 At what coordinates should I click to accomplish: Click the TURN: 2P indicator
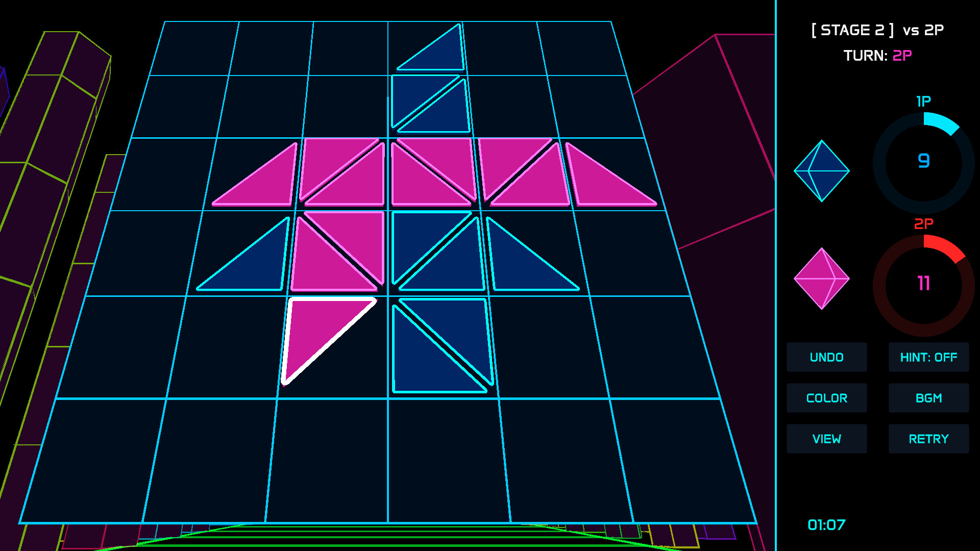pyautogui.click(x=877, y=55)
